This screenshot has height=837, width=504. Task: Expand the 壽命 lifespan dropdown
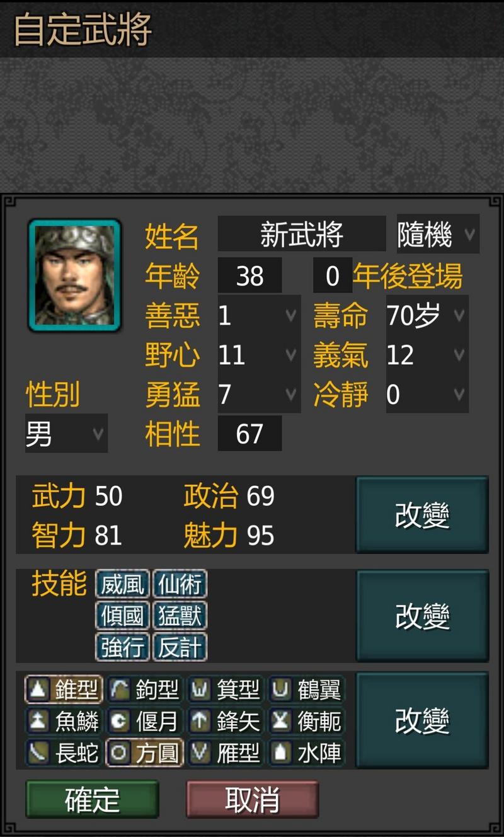pos(427,315)
